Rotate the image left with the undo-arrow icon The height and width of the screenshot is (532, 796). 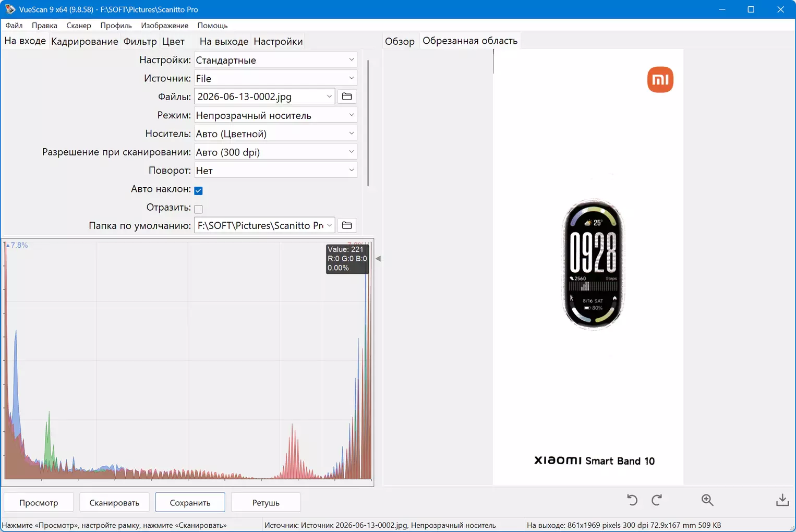[632, 500]
